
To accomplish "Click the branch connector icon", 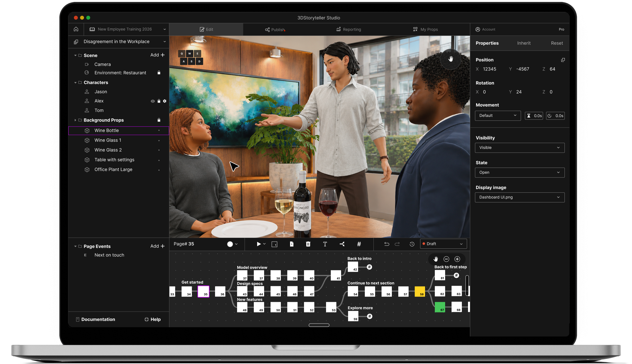I will [342, 244].
